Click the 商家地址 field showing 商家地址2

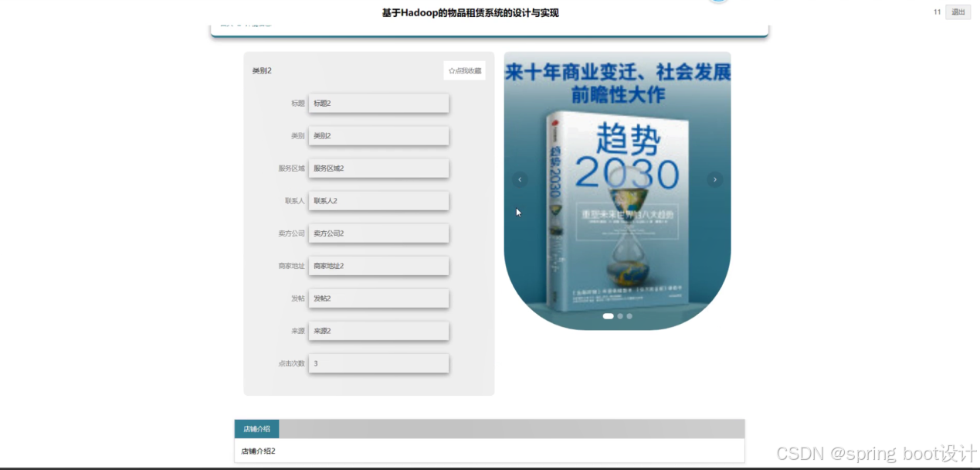(378, 265)
